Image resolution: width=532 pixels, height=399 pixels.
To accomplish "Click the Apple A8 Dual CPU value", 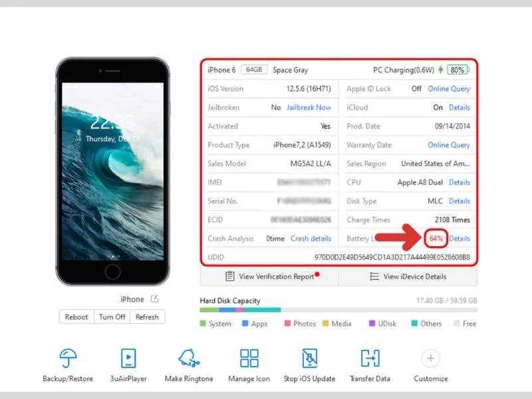I will 420,182.
